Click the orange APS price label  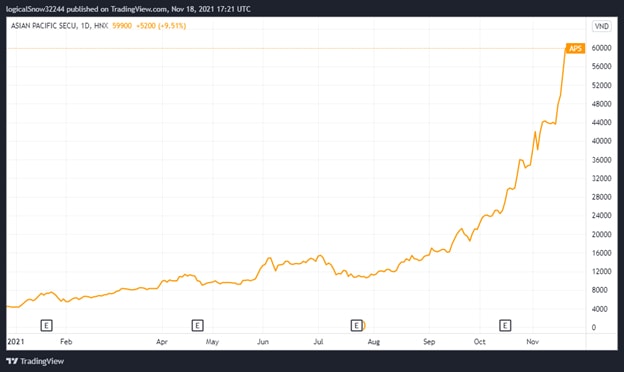click(575, 49)
